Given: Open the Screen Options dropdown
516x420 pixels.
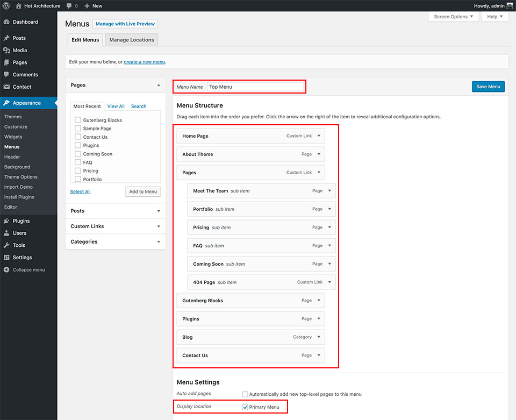Looking at the screenshot, I should pyautogui.click(x=453, y=17).
